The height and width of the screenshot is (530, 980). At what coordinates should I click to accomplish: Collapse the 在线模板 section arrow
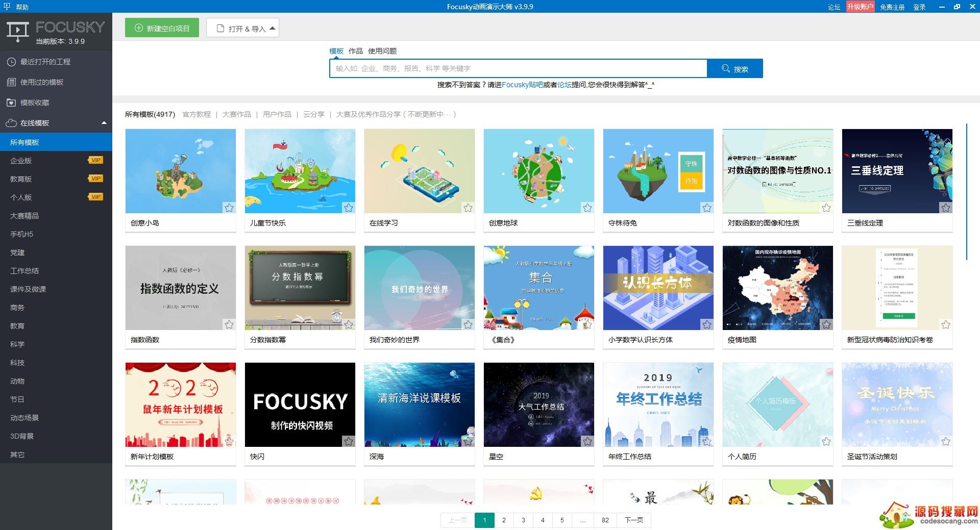[104, 123]
